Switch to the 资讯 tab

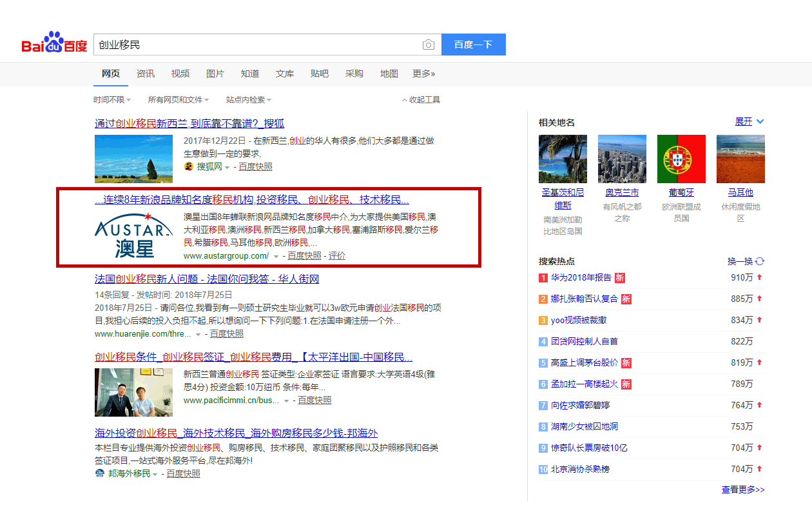click(146, 74)
